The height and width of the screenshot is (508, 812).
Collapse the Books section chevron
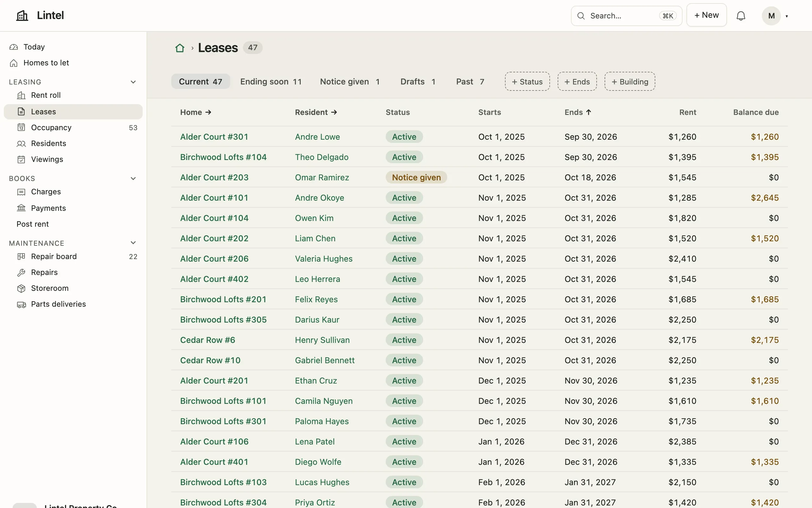(x=133, y=178)
